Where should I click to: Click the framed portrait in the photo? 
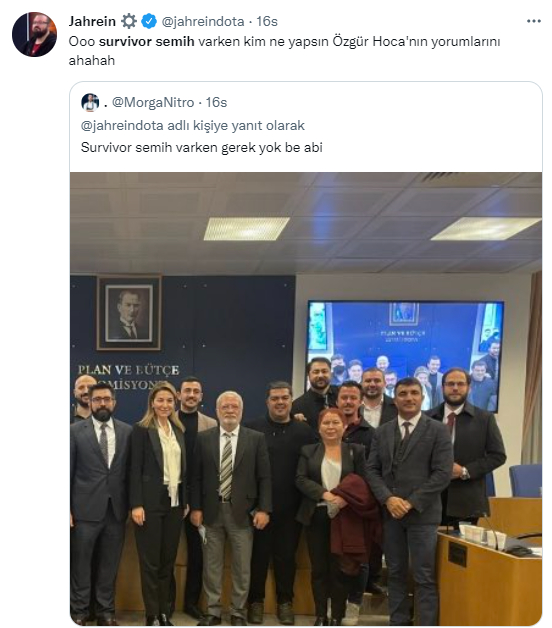point(129,312)
